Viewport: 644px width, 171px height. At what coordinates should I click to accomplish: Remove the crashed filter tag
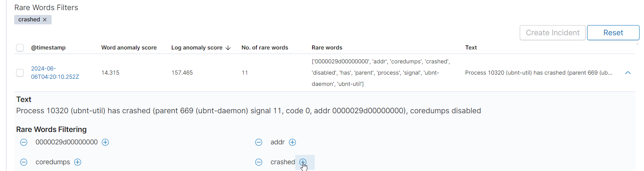45,20
